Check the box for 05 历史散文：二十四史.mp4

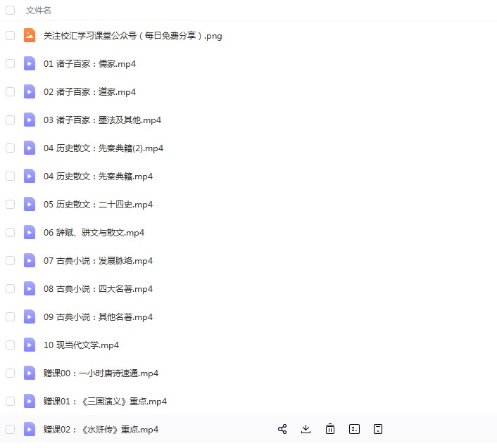click(x=10, y=204)
